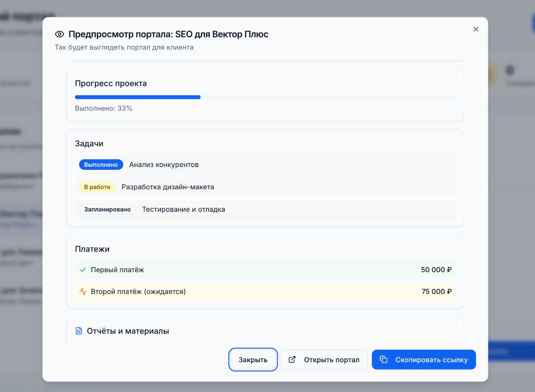Click the eye icon beside the preview title
The height and width of the screenshot is (392, 535).
click(x=60, y=34)
